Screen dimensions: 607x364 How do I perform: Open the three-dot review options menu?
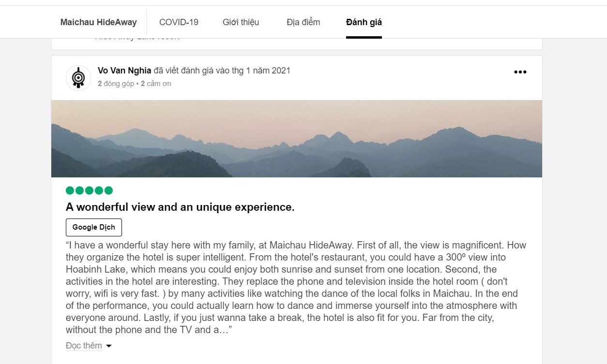(520, 72)
